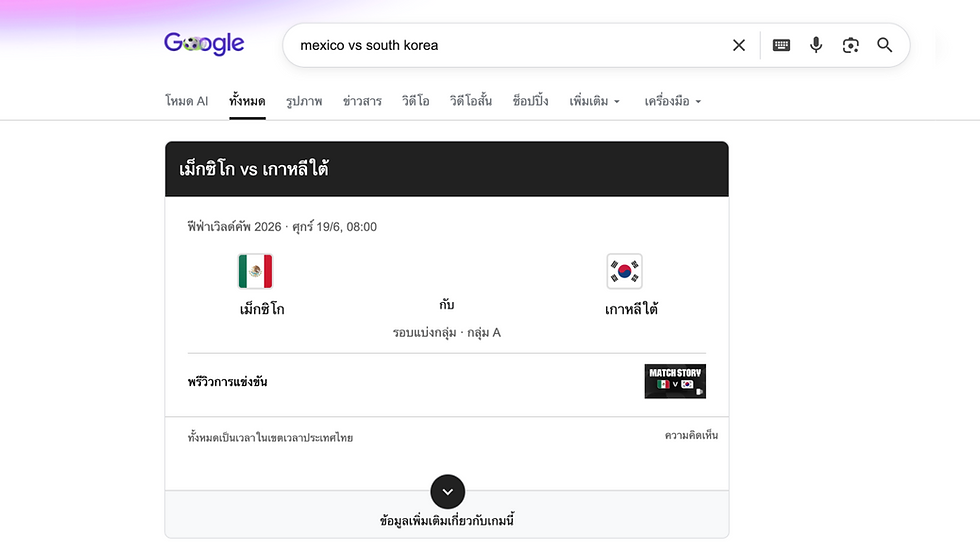Click the ฟีฟ่าเวิลด์คัพ 2026 date line
980x551 pixels.
[282, 227]
